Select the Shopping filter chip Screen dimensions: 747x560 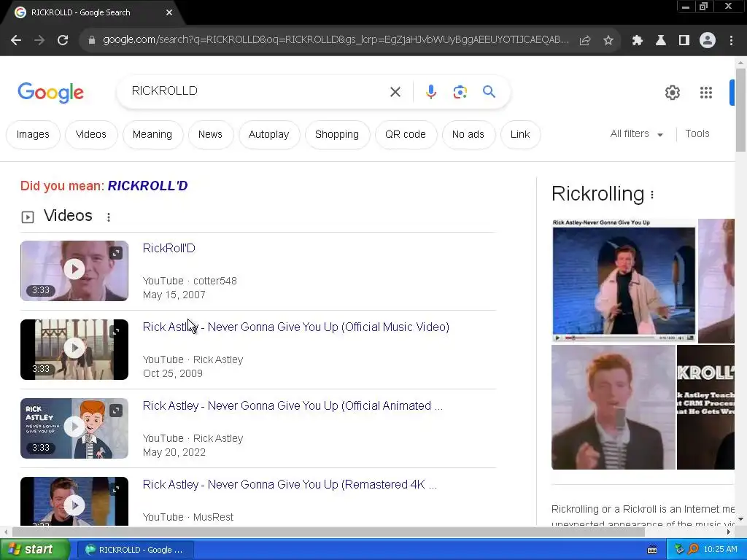click(337, 134)
